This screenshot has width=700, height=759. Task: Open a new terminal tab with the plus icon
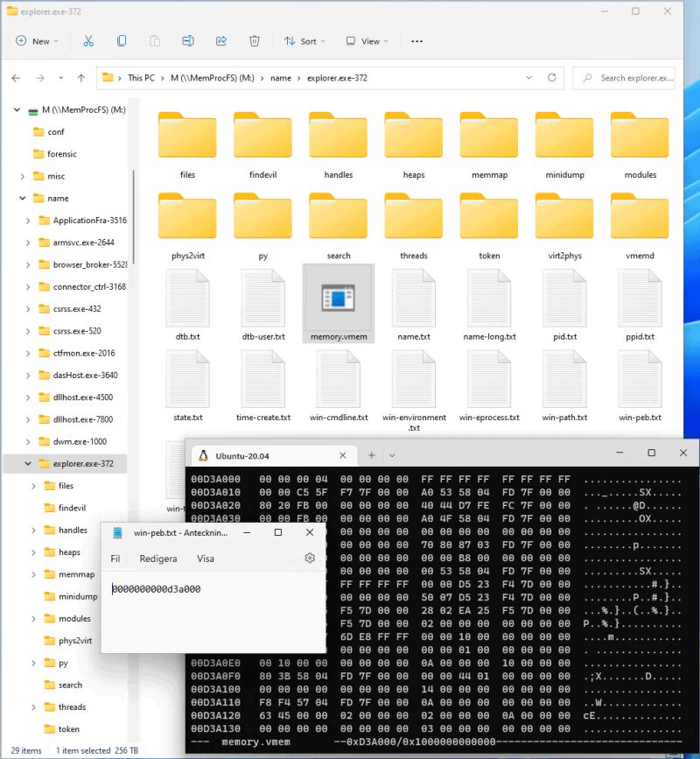pyautogui.click(x=374, y=454)
